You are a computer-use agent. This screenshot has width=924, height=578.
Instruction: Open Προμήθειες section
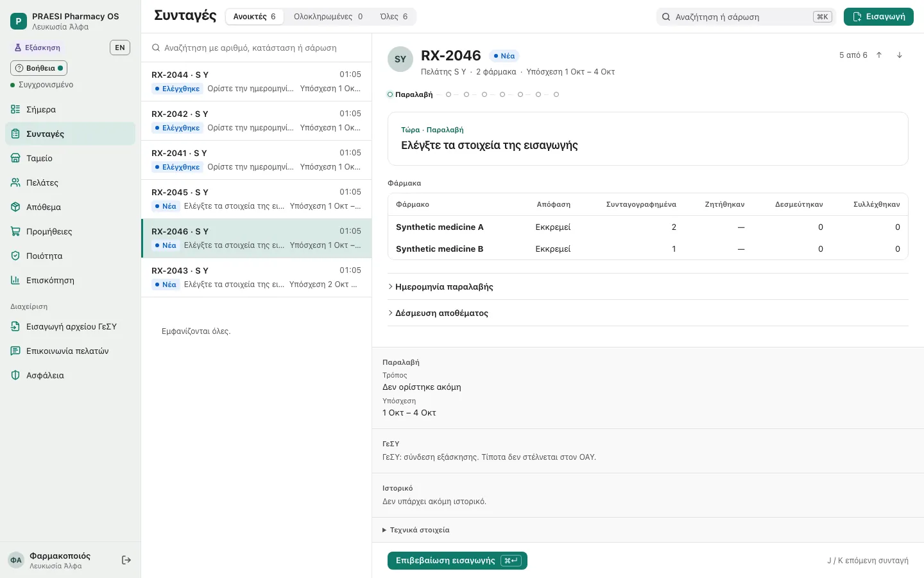[x=71, y=231]
